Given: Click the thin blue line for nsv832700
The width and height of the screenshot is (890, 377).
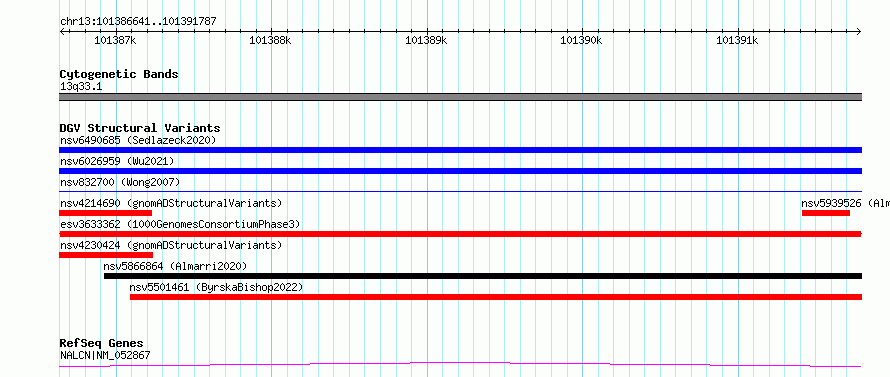Looking at the screenshot, I should tap(460, 192).
